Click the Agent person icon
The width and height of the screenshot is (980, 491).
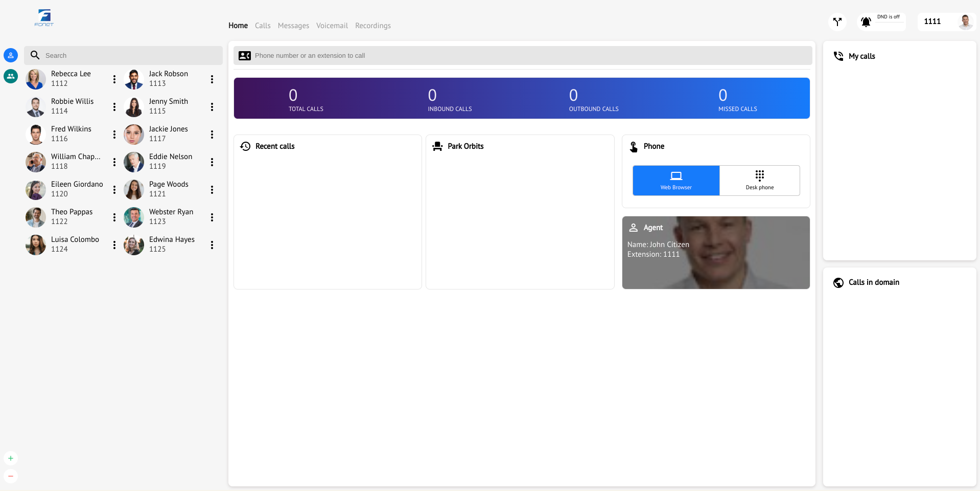(634, 228)
